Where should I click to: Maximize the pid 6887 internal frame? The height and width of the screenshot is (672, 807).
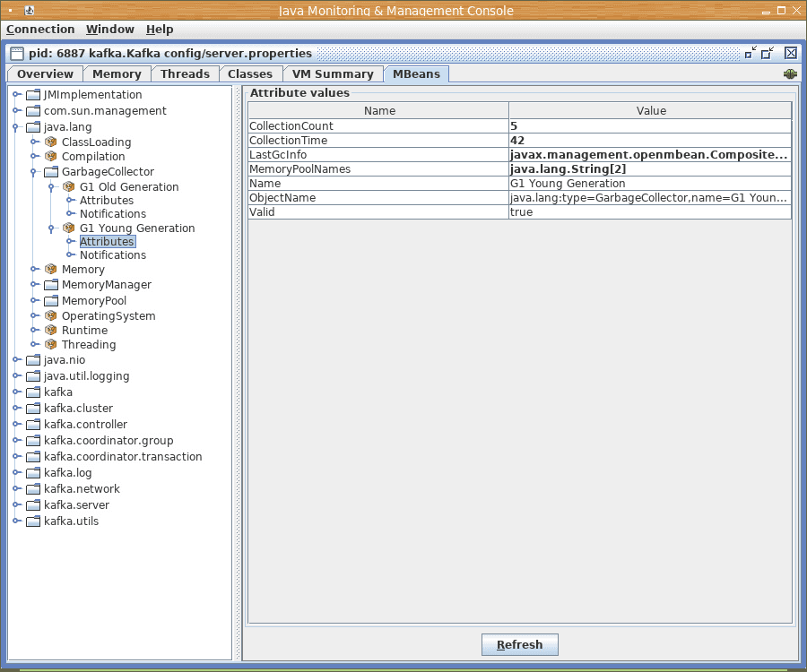point(768,53)
